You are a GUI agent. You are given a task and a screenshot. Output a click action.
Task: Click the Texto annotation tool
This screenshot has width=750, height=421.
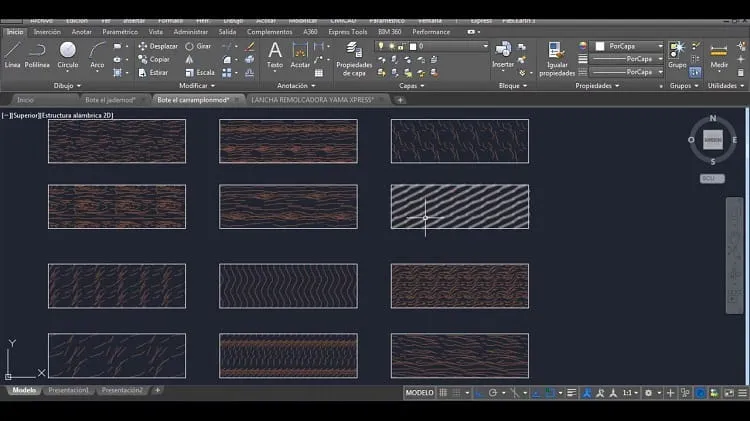(275, 55)
